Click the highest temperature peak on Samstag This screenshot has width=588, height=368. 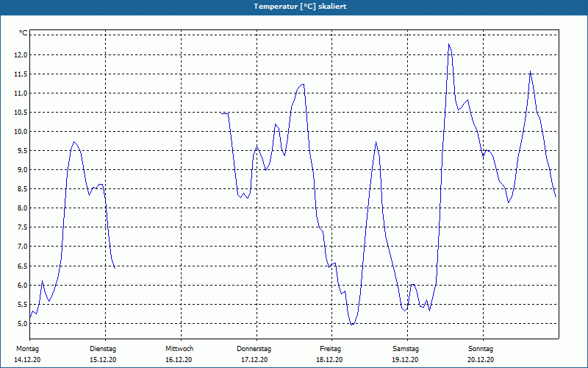tap(448, 44)
